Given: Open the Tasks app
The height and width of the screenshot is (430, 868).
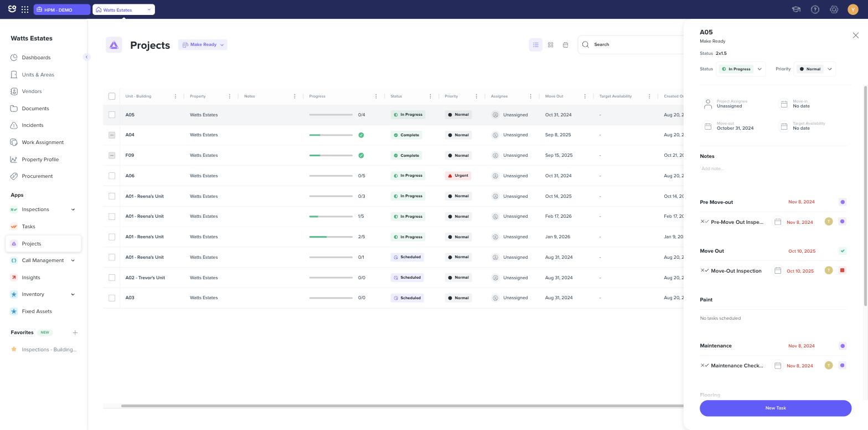Looking at the screenshot, I should tap(28, 227).
